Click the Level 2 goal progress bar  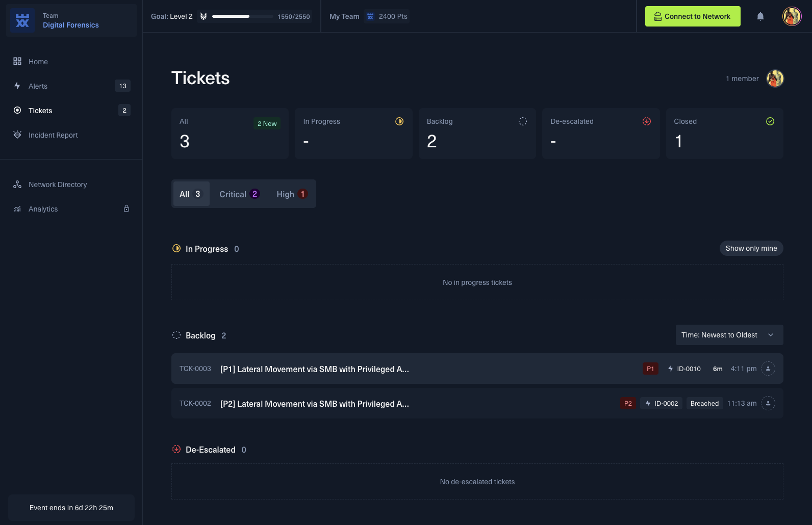[242, 16]
